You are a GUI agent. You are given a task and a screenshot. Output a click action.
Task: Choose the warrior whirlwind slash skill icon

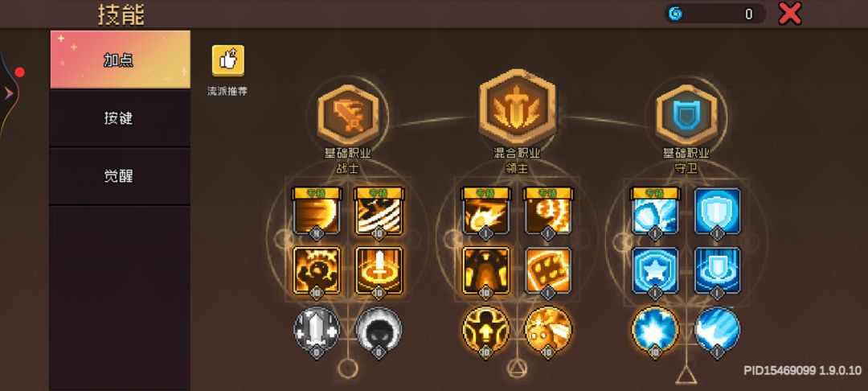pyautogui.click(x=379, y=212)
